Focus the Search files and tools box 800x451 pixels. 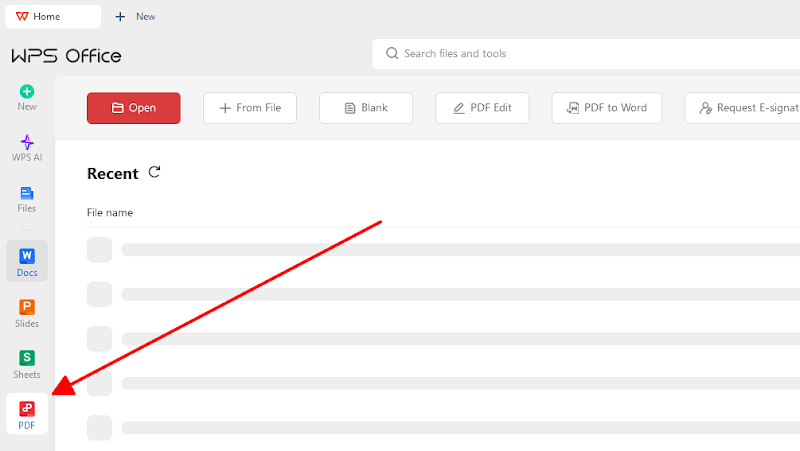point(586,54)
